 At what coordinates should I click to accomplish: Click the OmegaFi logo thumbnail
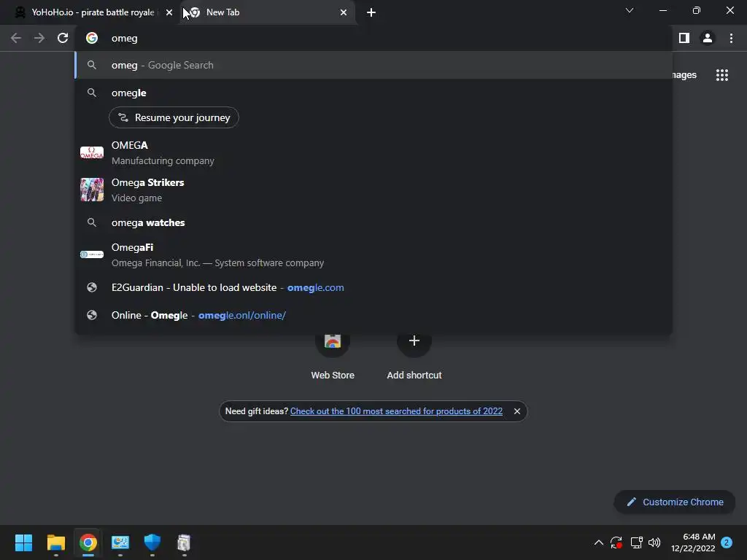(92, 254)
